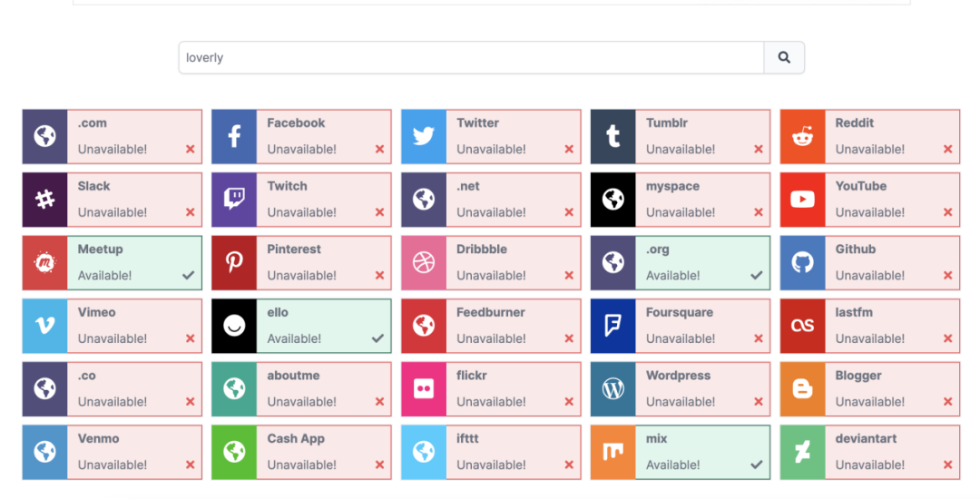Click the deviantart logo icon
Screen dimensions: 980x499
(x=802, y=452)
